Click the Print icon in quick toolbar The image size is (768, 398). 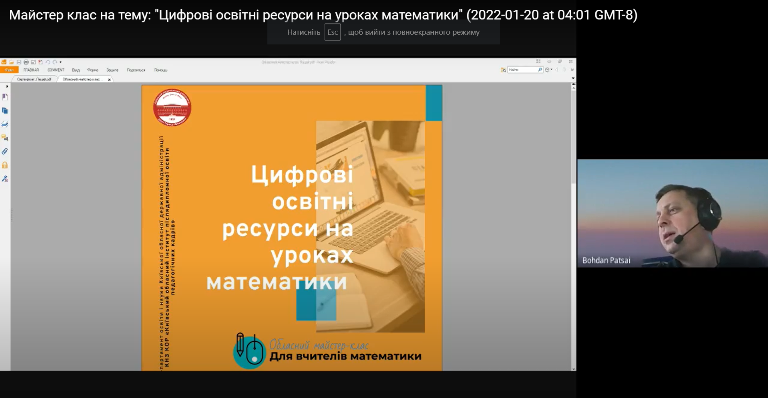tap(26, 62)
